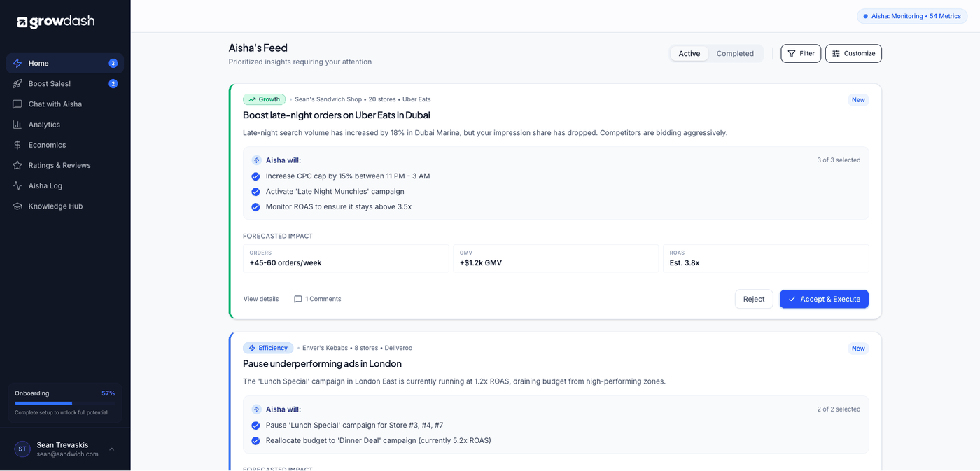Viewport: 980px width, 471px height.
Task: Click the Aisha sparkle icon in Dubai card
Action: [x=256, y=160]
